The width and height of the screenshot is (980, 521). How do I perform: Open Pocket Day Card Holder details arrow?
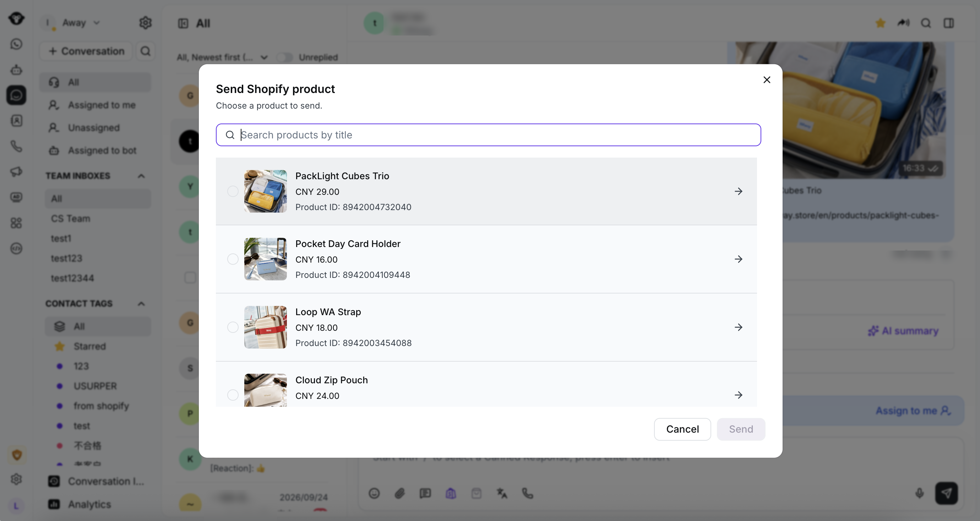click(739, 259)
